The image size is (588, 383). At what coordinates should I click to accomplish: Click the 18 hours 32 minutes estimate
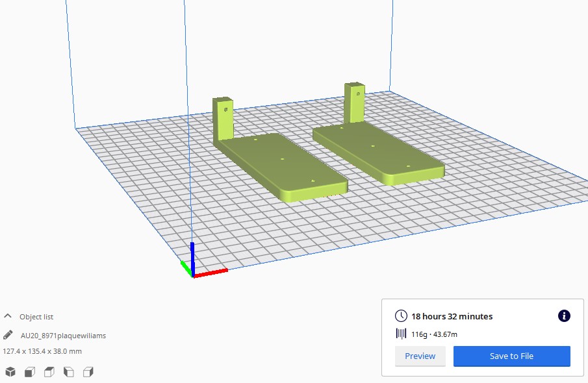tap(452, 316)
